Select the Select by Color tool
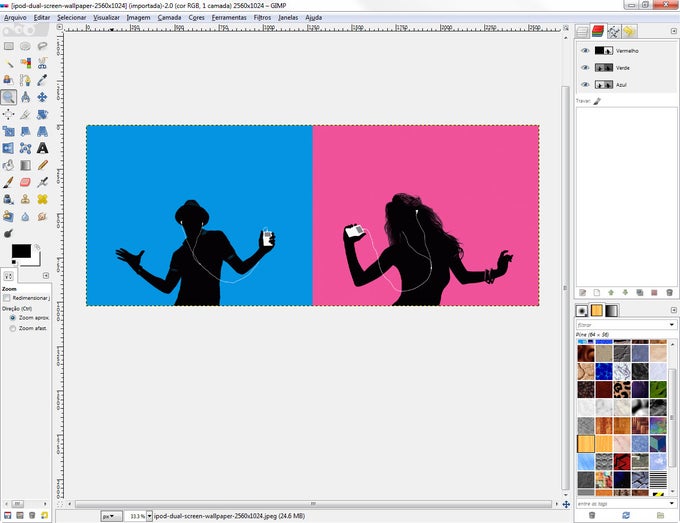This screenshot has height=523, width=680. pos(26,63)
